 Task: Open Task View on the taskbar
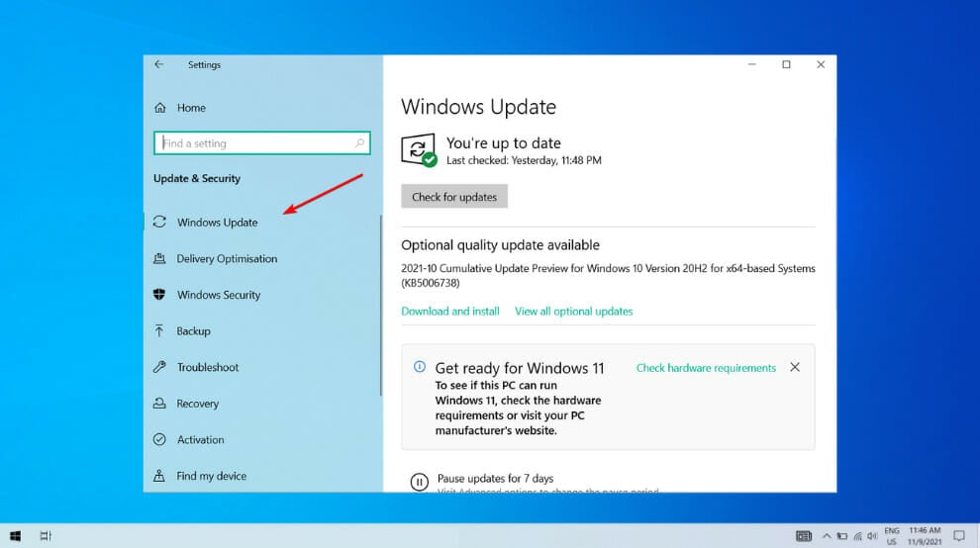tap(46, 536)
